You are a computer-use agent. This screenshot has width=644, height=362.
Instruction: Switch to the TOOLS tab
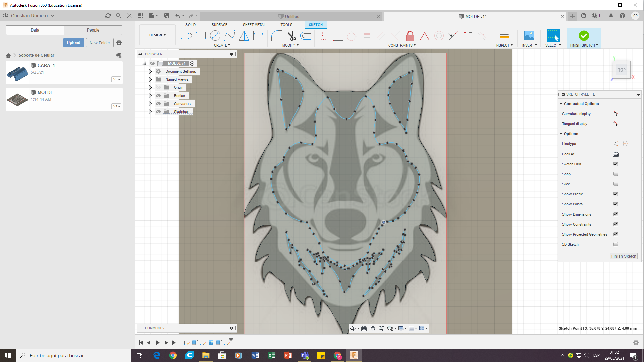(x=286, y=25)
